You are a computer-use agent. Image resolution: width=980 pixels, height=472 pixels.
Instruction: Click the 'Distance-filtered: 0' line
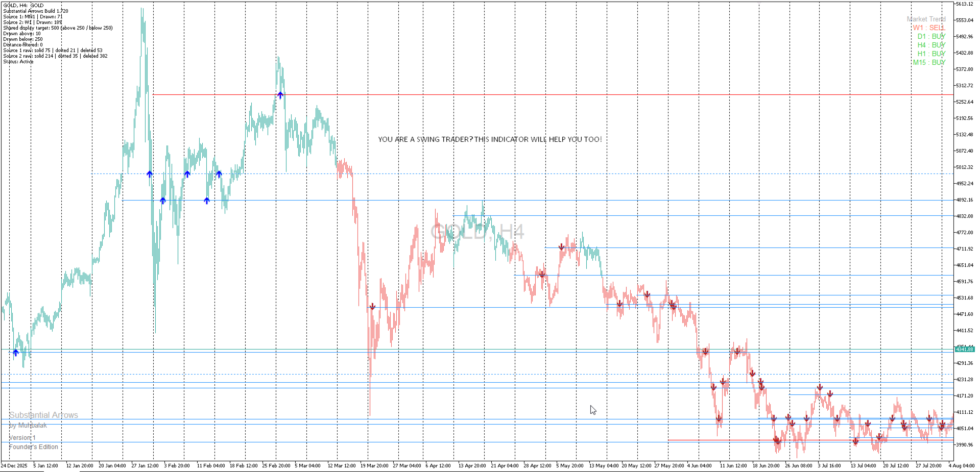[x=23, y=44]
